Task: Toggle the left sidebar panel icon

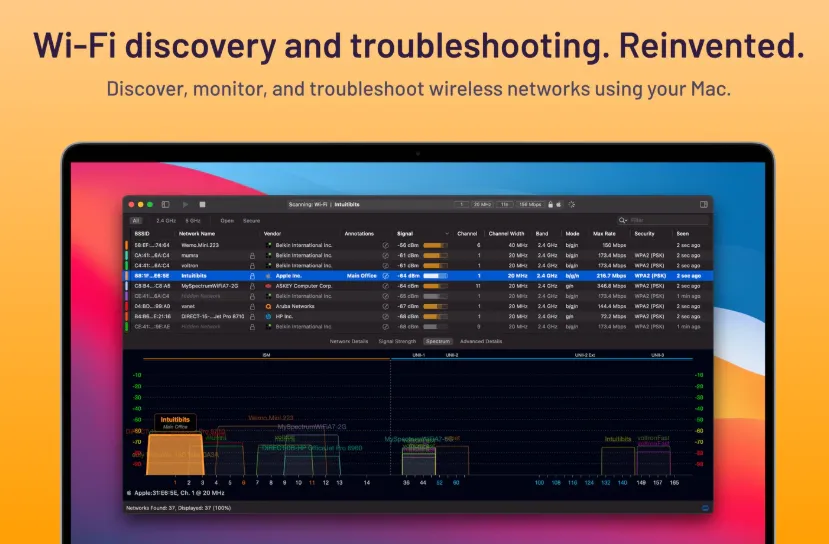Action: [x=165, y=205]
